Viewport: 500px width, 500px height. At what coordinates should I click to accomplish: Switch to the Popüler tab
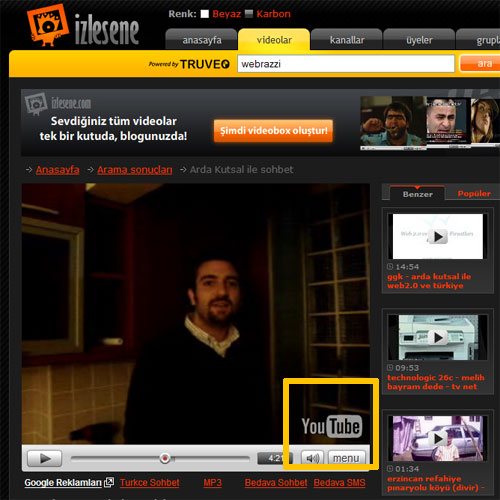pyautogui.click(x=474, y=194)
